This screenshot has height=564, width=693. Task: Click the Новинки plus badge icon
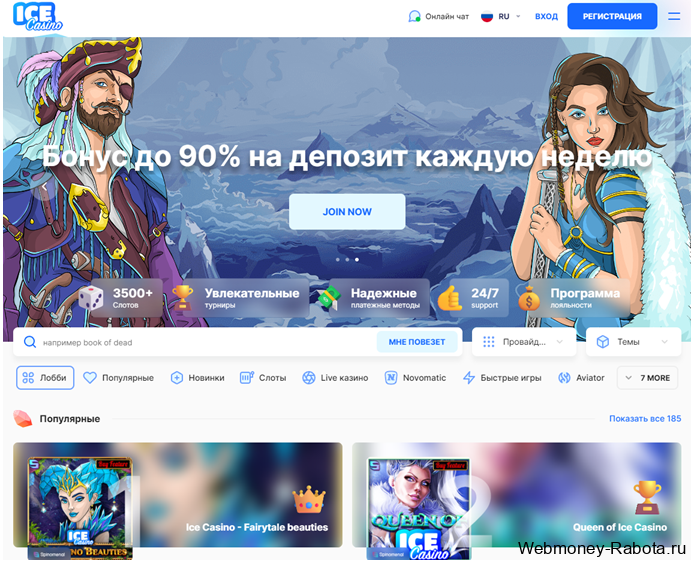coord(176,377)
